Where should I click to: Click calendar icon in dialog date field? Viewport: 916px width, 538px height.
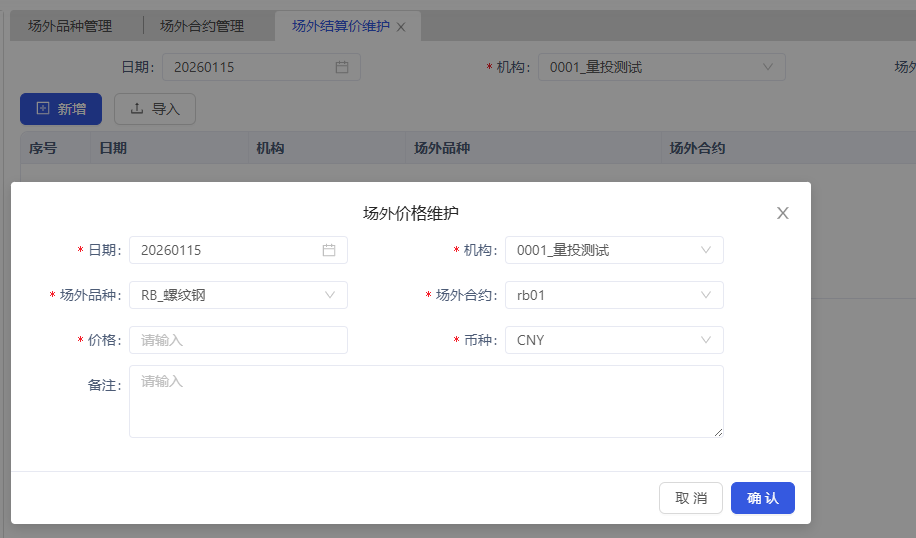click(x=329, y=250)
